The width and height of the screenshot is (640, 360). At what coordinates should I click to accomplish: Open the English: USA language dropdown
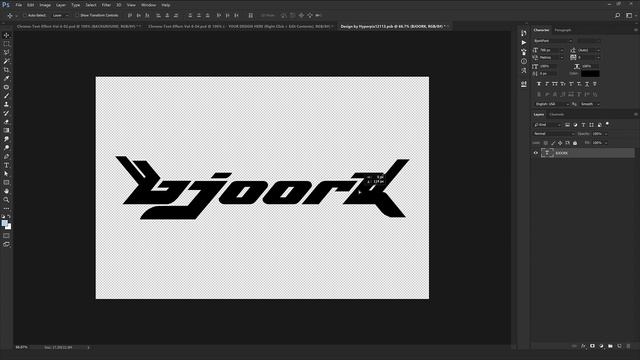(x=552, y=104)
